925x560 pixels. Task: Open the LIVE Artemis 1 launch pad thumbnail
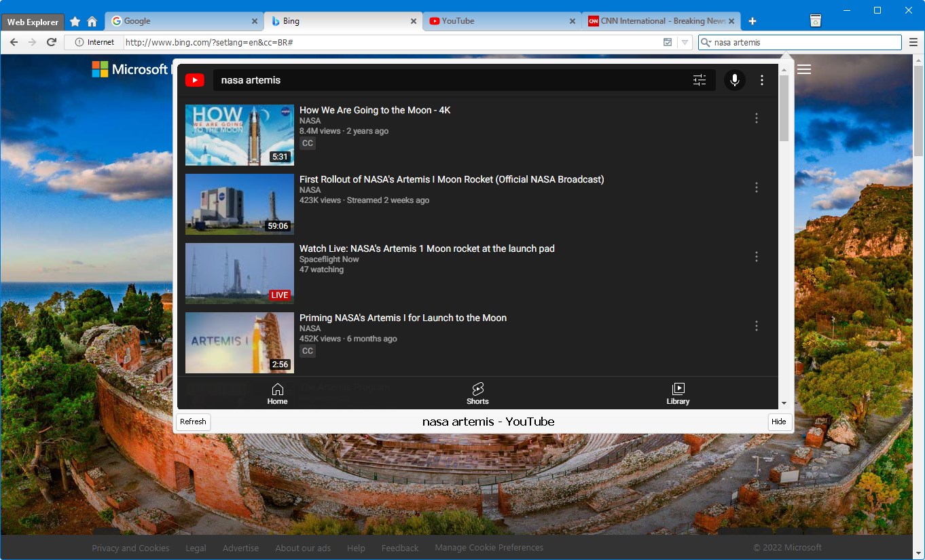click(240, 274)
